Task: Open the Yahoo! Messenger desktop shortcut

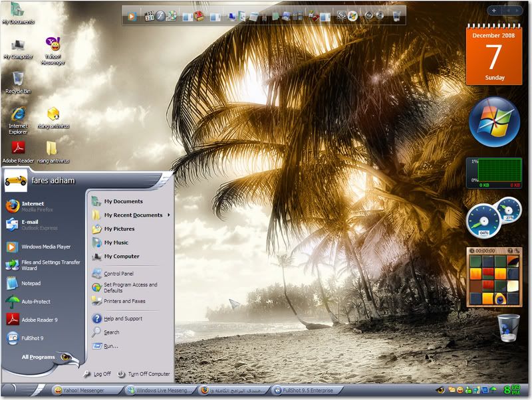Action: click(x=53, y=48)
